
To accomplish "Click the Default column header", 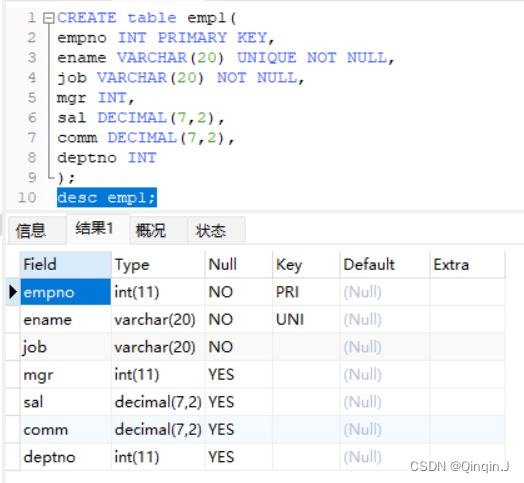I will coord(385,265).
